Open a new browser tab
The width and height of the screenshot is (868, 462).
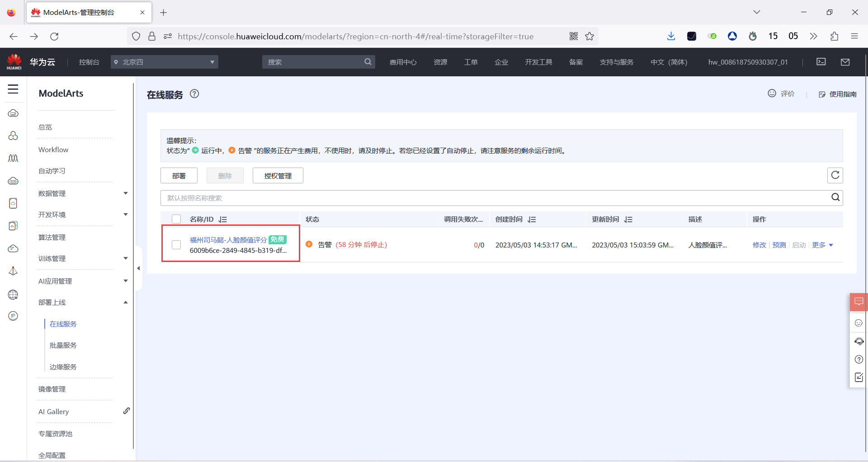pyautogui.click(x=163, y=13)
